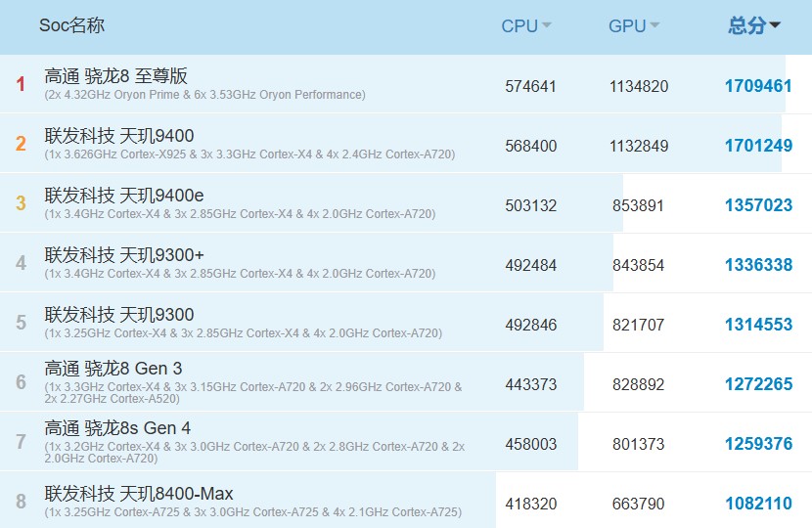Select 高通 骁龙8s Gen 4 name
The image size is (812, 528).
click(x=117, y=428)
